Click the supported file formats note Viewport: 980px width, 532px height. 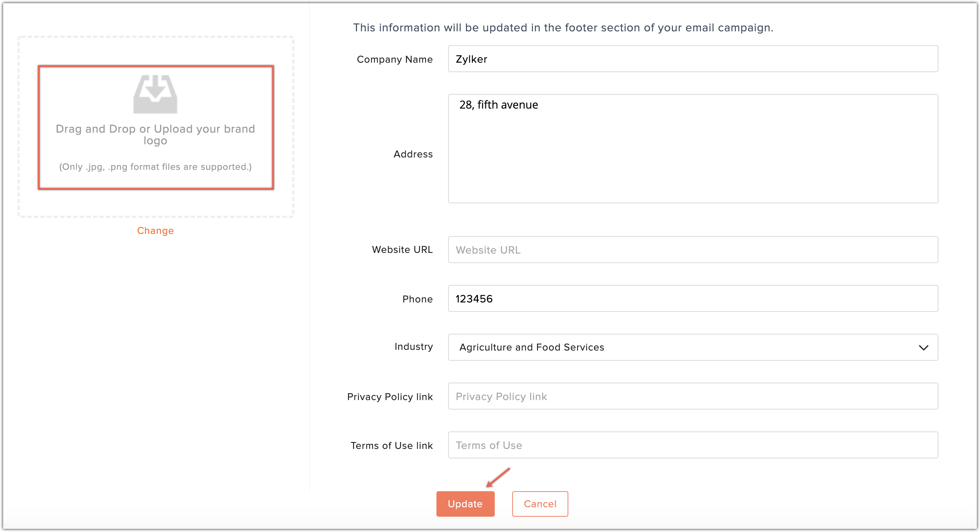tap(155, 167)
